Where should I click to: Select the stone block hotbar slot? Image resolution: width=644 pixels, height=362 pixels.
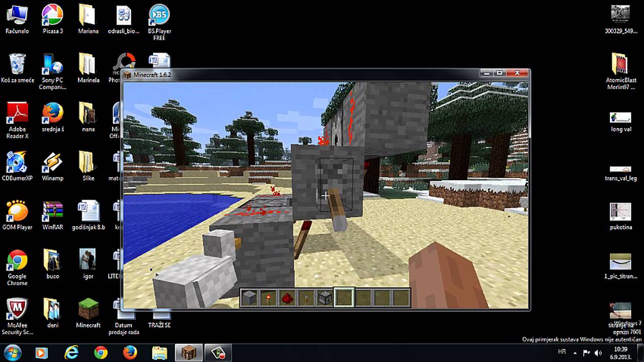click(249, 298)
